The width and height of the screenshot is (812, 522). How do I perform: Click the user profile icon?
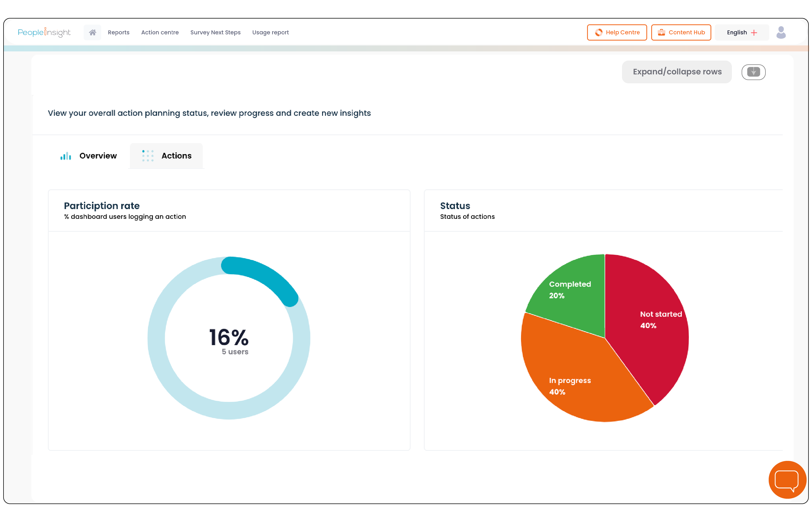[x=781, y=32]
